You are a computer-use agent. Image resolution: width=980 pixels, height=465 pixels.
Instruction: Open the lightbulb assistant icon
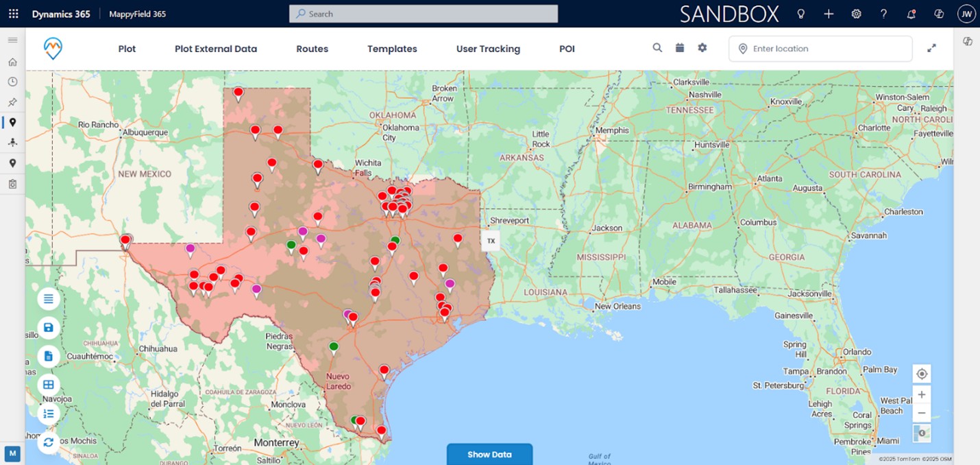(x=800, y=14)
